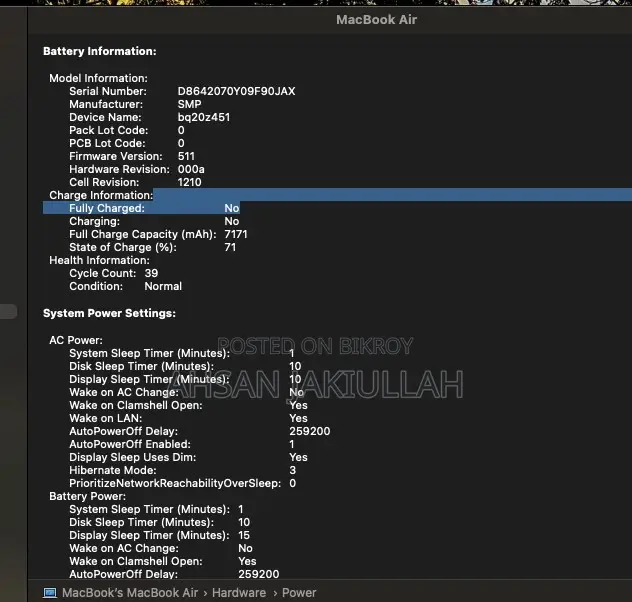Screen dimensions: 632x602
Task: Click Battery Power Disk Sleep Timer label
Action: pos(141,522)
